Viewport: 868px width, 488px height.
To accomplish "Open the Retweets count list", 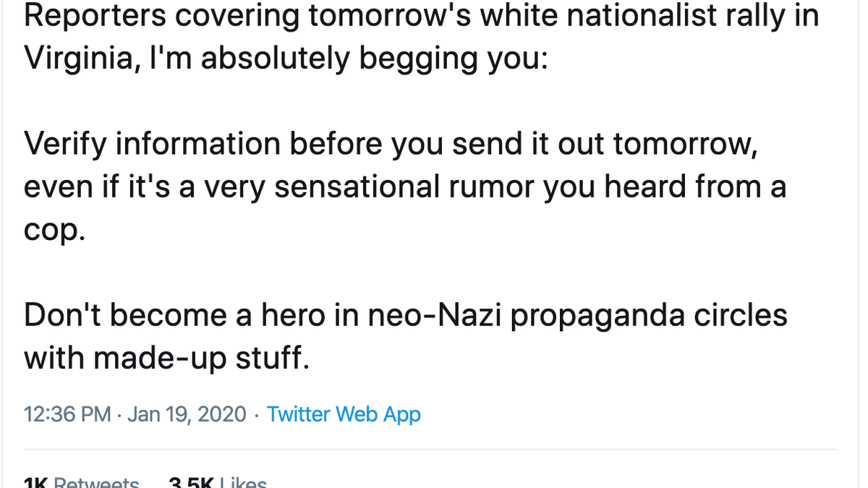I will (x=81, y=483).
